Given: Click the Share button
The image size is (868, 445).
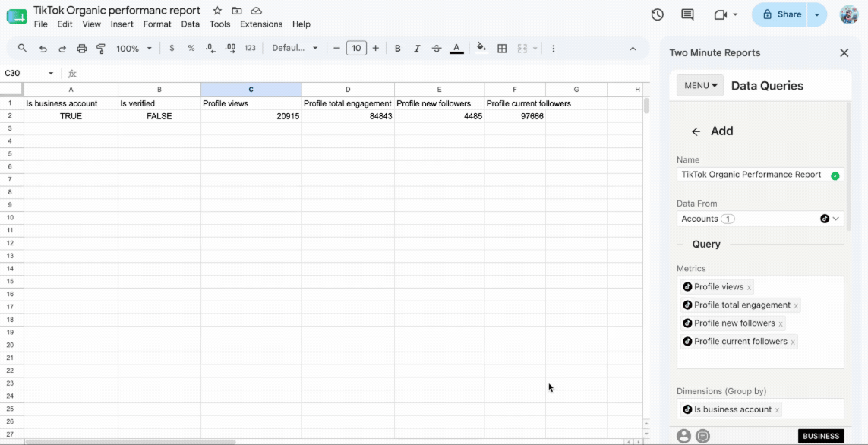Looking at the screenshot, I should (780, 15).
